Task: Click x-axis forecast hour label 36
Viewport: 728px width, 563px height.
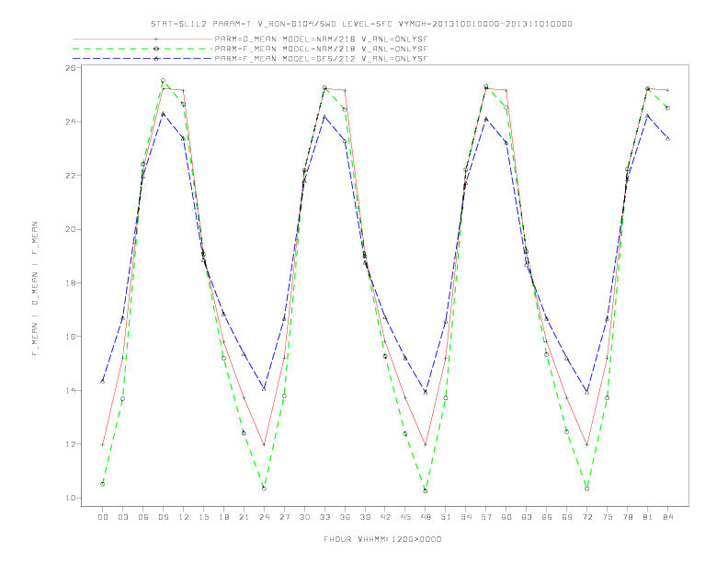Action: click(x=345, y=517)
